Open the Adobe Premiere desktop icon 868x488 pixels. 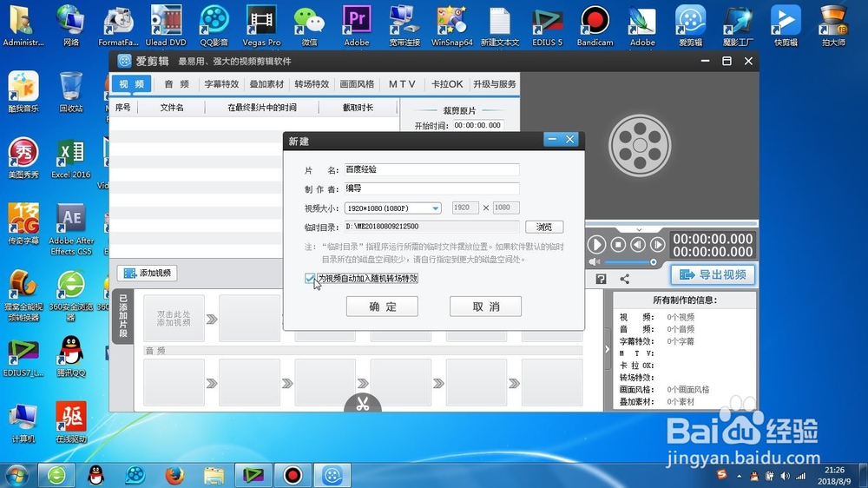point(357,25)
